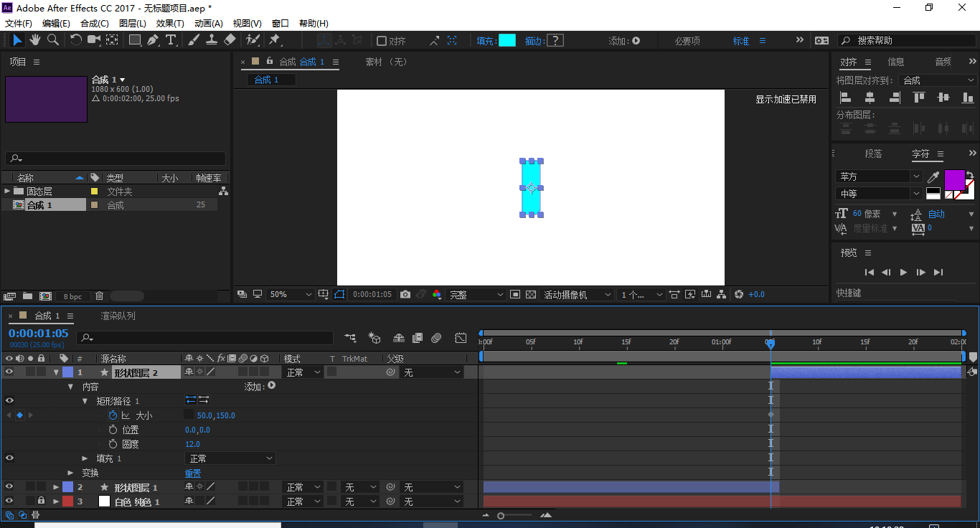The height and width of the screenshot is (528, 980).
Task: Toggle visibility of 白色 纯色 1 layer
Action: [9, 501]
